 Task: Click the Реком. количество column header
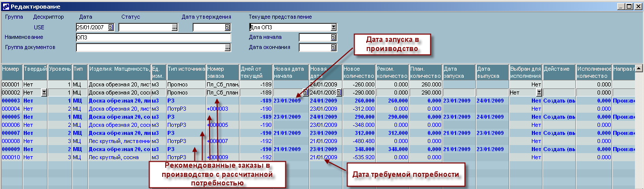(392, 72)
